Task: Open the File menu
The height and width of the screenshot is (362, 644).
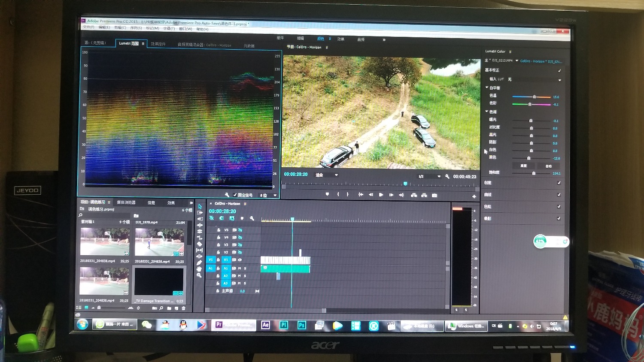Action: [89, 27]
